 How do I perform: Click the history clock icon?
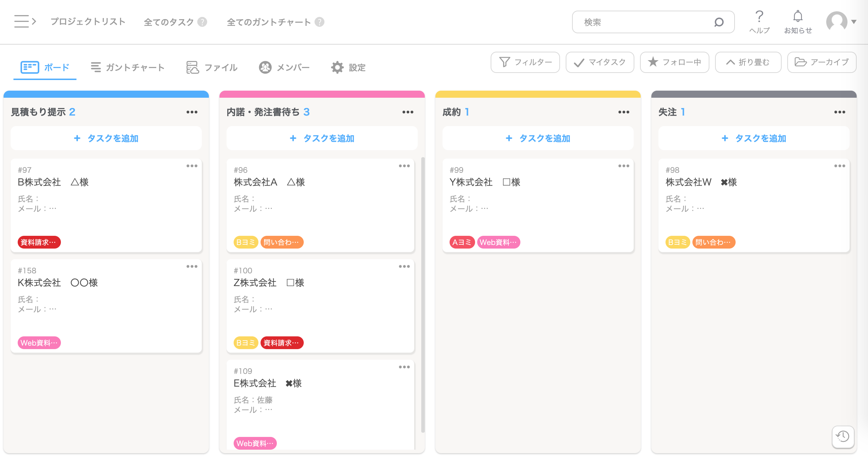(x=843, y=436)
